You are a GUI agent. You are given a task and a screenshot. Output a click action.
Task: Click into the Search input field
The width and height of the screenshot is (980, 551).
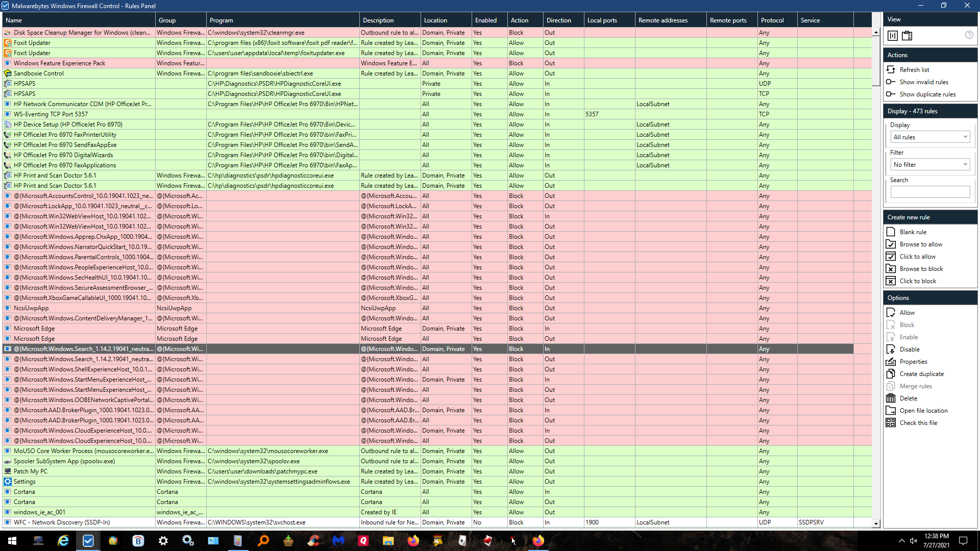[x=930, y=192]
